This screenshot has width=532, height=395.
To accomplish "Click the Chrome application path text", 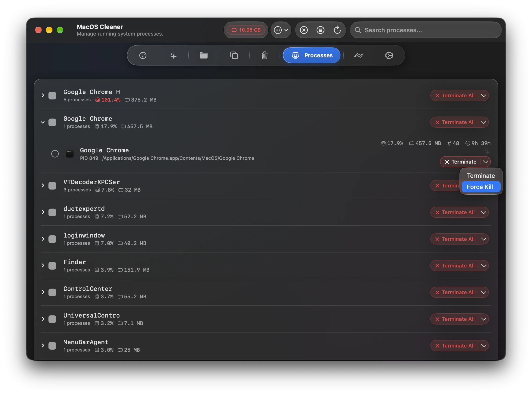I will (x=178, y=158).
